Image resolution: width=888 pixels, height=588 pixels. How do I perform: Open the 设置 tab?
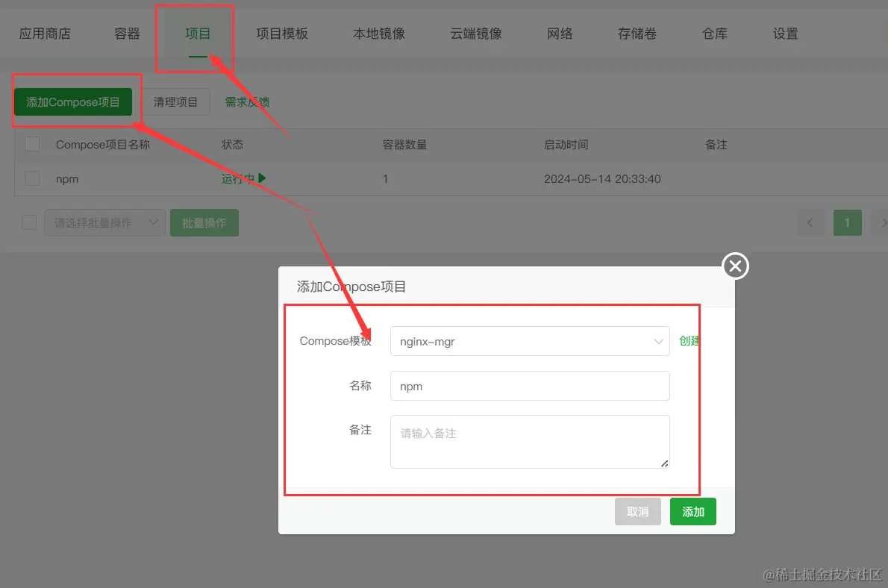[x=786, y=34]
